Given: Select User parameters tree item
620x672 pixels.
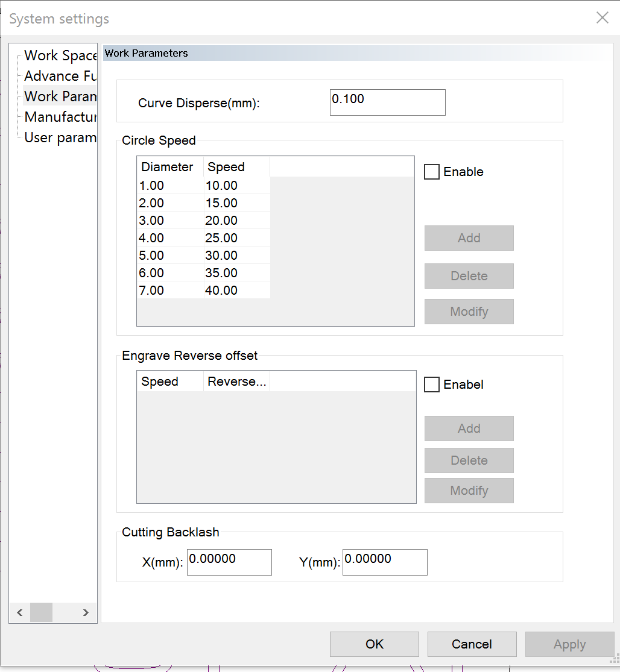Looking at the screenshot, I should click(x=60, y=138).
